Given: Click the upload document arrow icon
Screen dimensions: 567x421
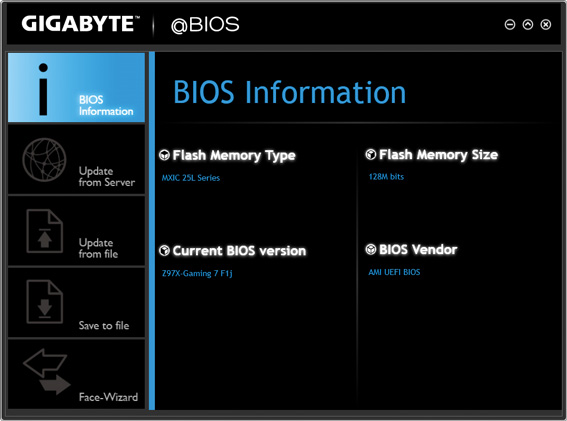Looking at the screenshot, I should (44, 231).
